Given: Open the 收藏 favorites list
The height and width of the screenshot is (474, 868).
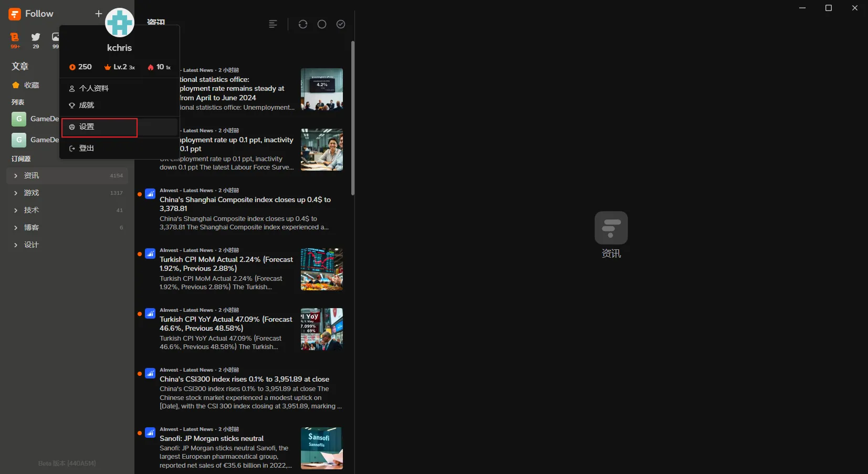Looking at the screenshot, I should (31, 85).
